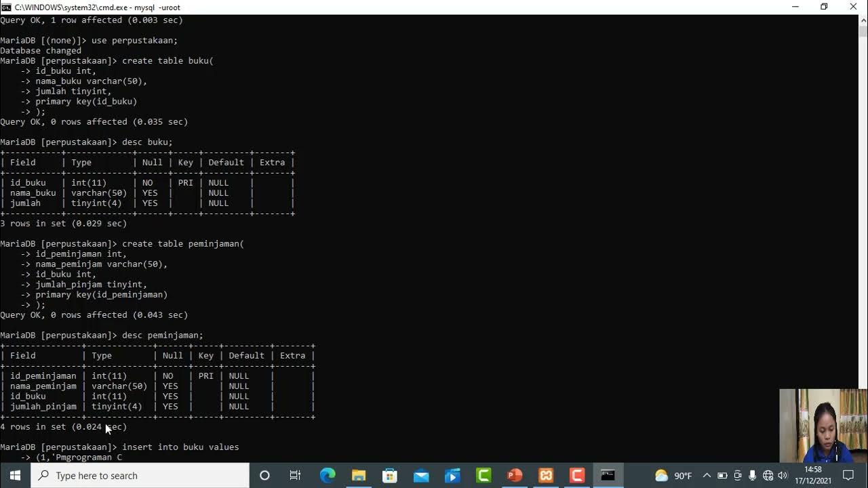The image size is (868, 488).
Task: Click the 'jumlah' field table cell
Action: click(25, 203)
